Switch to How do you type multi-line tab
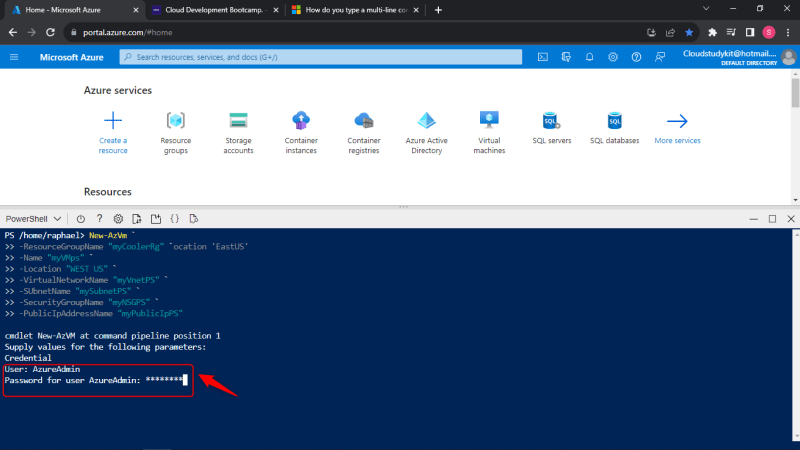Viewport: 800px width, 450px height. 356,10
